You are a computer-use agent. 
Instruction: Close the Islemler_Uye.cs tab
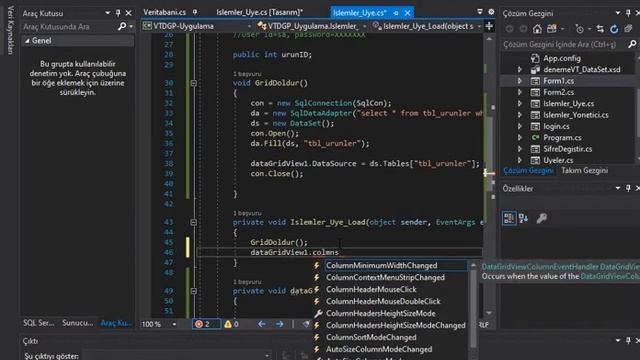(x=407, y=13)
